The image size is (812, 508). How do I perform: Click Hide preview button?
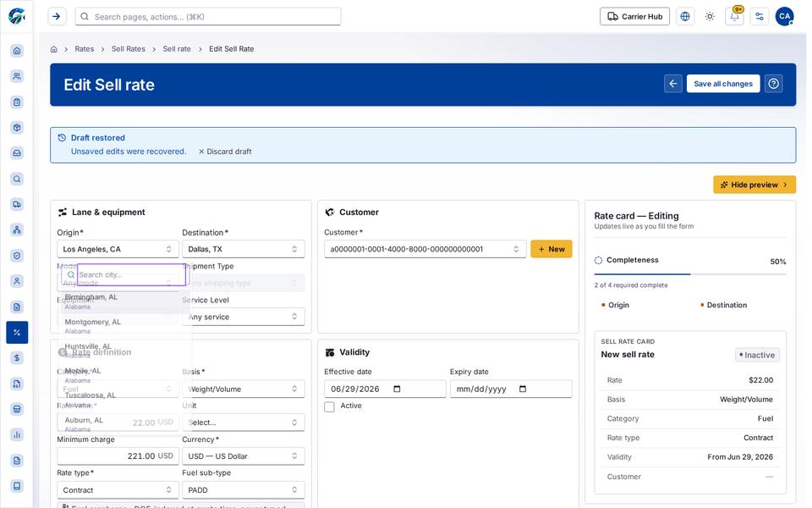[754, 185]
